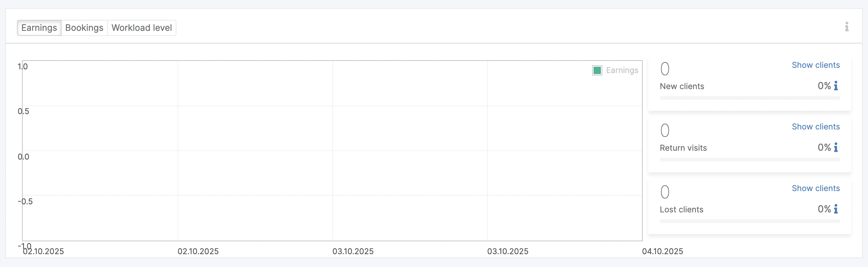Click the 04.10.2025 date label on axis

tap(662, 252)
